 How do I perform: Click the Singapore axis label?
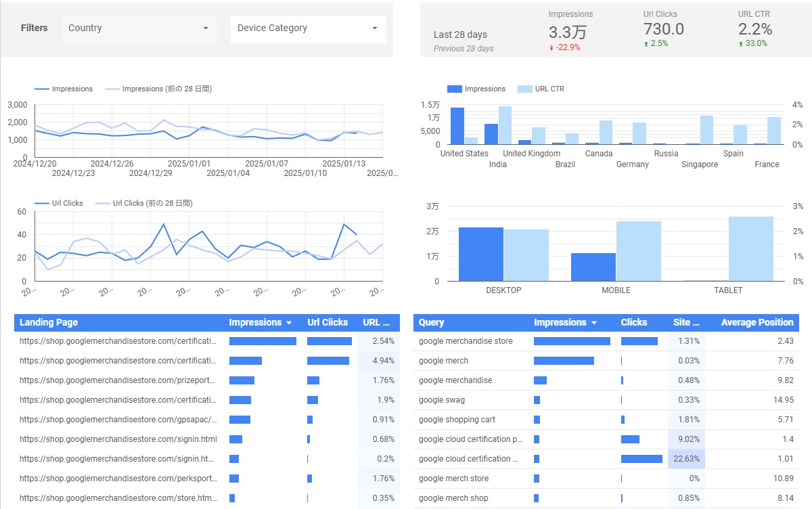(x=700, y=164)
